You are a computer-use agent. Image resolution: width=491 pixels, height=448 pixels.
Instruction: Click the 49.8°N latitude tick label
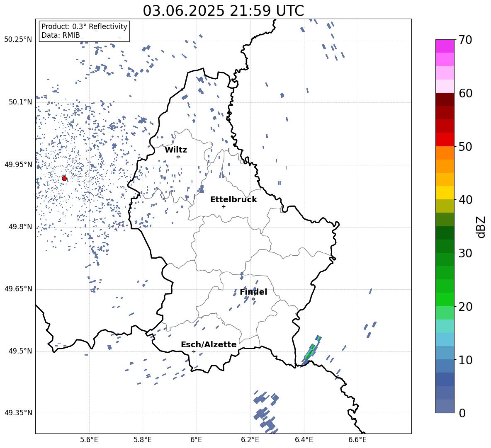(x=20, y=227)
